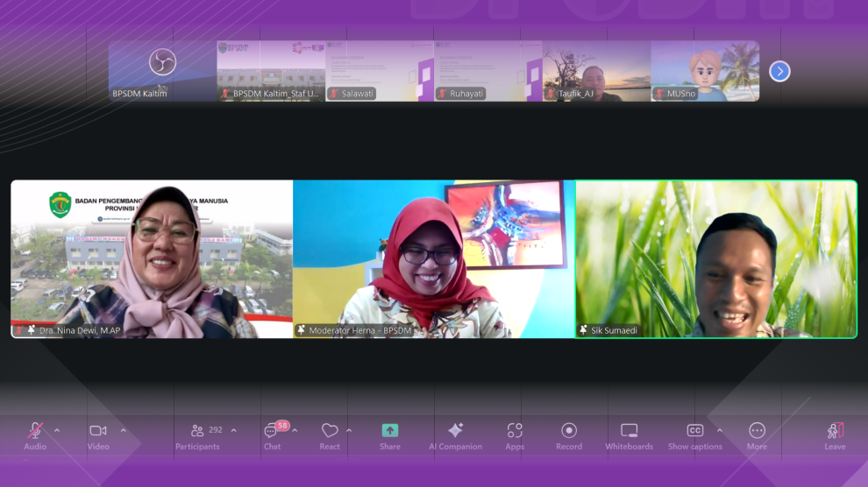Open the Chat panel

click(272, 434)
